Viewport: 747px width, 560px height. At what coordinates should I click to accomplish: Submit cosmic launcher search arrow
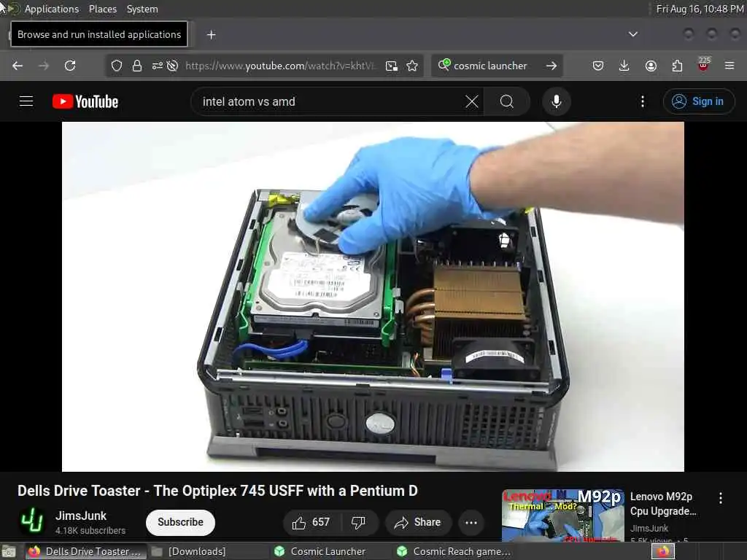(x=551, y=66)
